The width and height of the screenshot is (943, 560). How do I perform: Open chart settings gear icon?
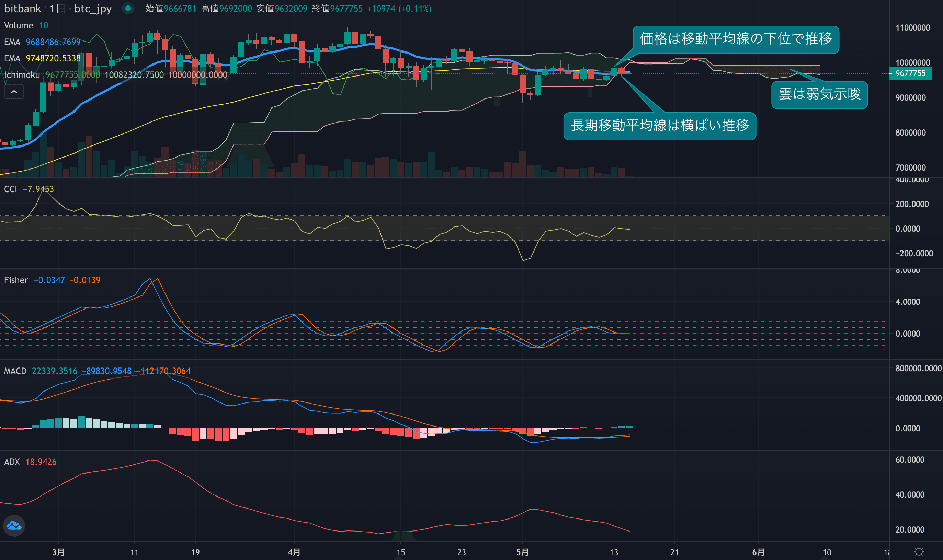(919, 552)
